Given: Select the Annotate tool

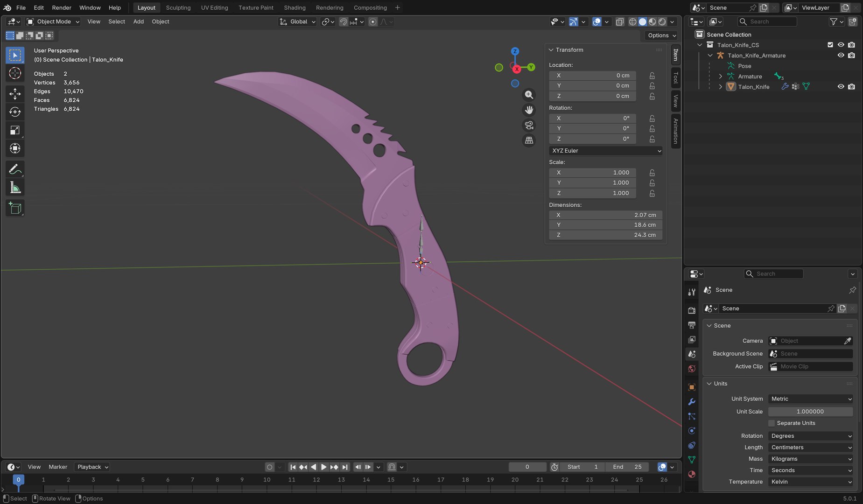Looking at the screenshot, I should tap(15, 169).
